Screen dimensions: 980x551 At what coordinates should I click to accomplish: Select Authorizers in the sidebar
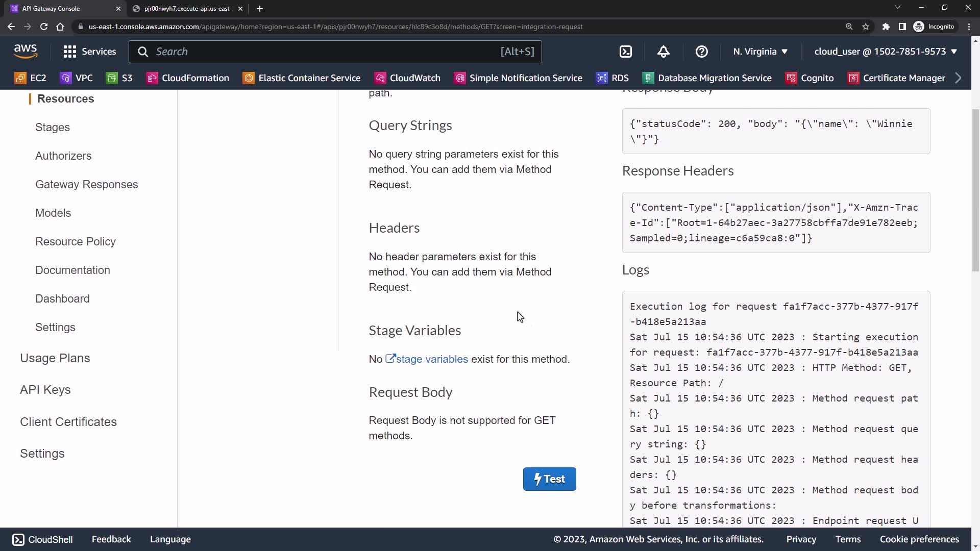[x=63, y=156]
